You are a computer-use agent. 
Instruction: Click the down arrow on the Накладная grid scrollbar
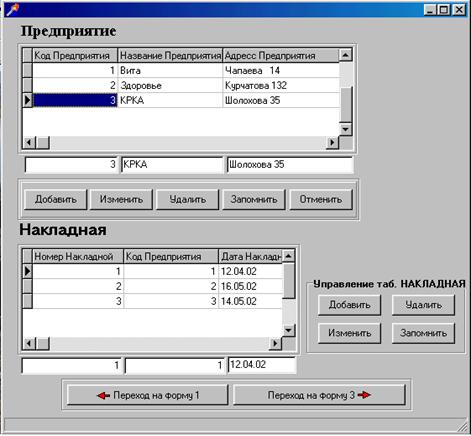(288, 330)
